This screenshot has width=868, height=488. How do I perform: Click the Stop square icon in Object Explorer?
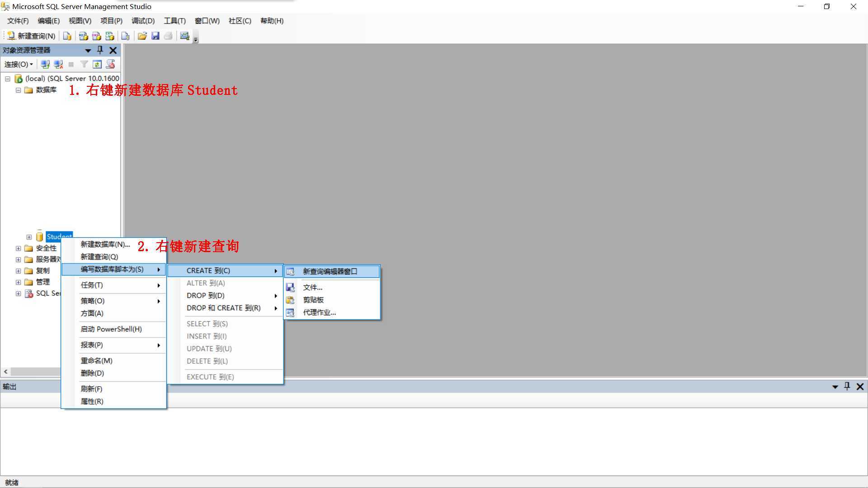(71, 64)
